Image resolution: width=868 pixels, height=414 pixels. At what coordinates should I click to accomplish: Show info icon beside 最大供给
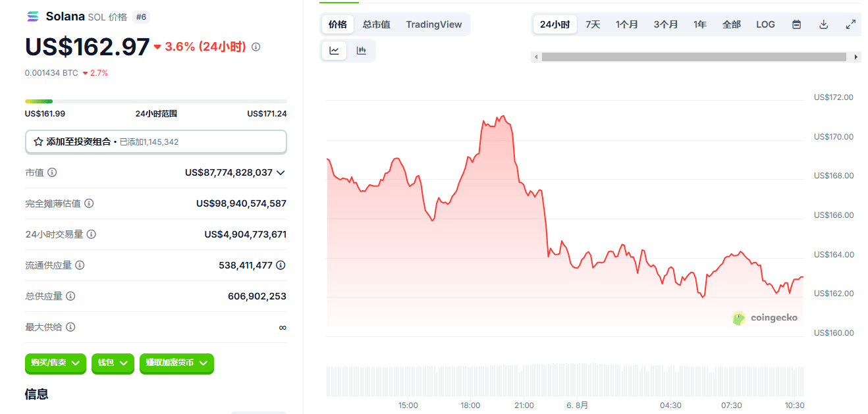point(70,327)
